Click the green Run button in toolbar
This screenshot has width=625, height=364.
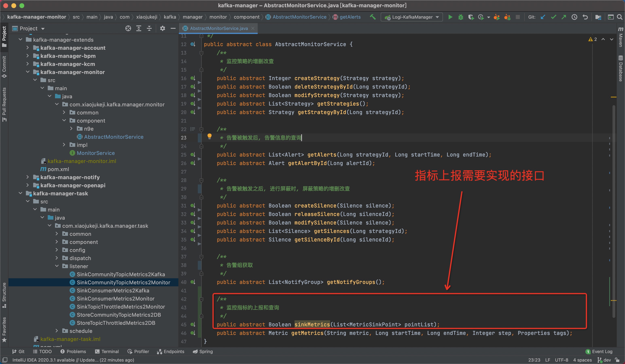tap(450, 17)
